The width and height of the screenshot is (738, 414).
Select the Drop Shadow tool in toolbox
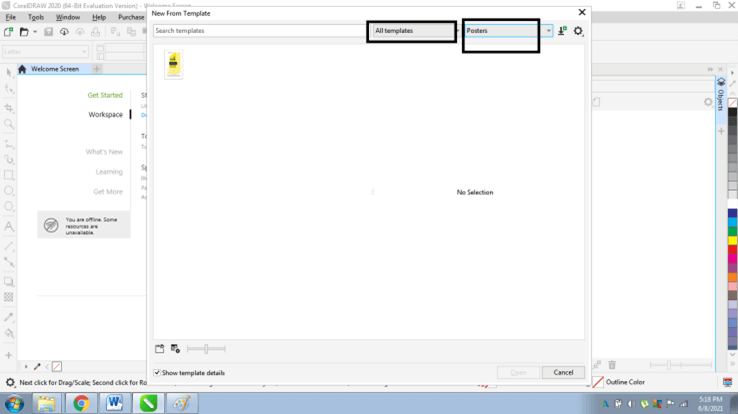pyautogui.click(x=9, y=281)
